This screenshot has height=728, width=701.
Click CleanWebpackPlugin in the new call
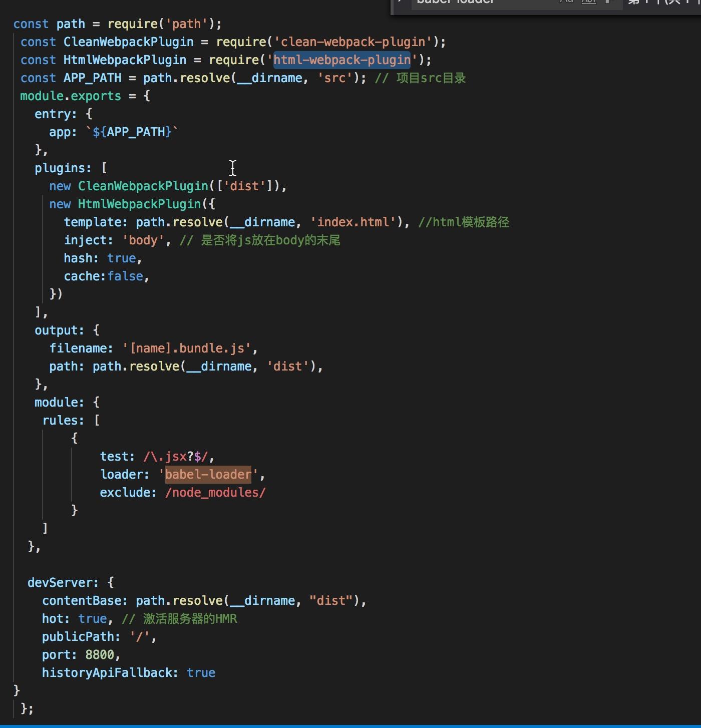pos(143,186)
